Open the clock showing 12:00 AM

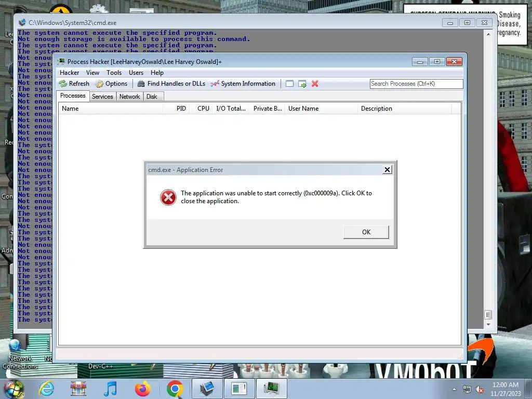click(505, 389)
